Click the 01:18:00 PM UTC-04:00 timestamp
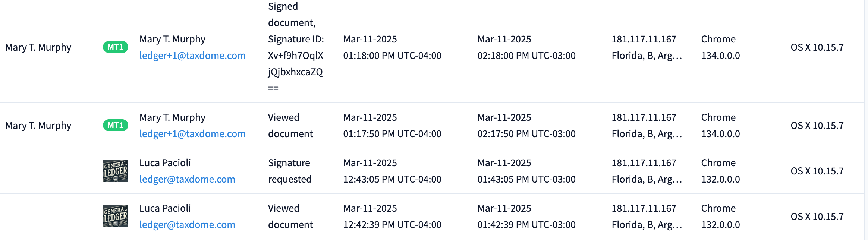The image size is (868, 240). (x=392, y=56)
